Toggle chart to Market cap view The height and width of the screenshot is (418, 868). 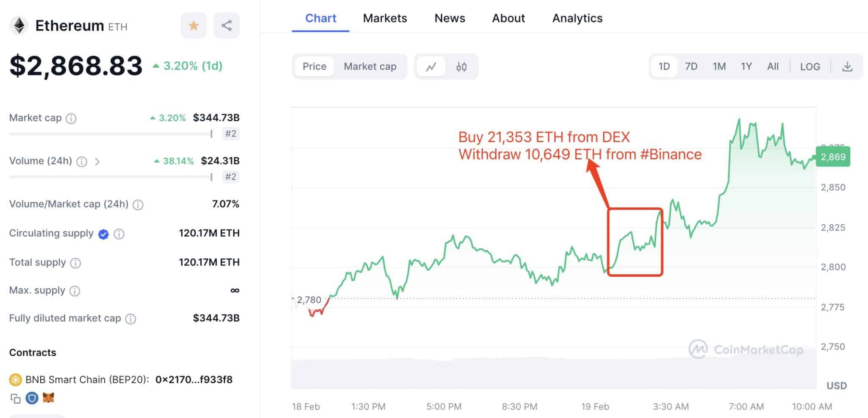(370, 66)
